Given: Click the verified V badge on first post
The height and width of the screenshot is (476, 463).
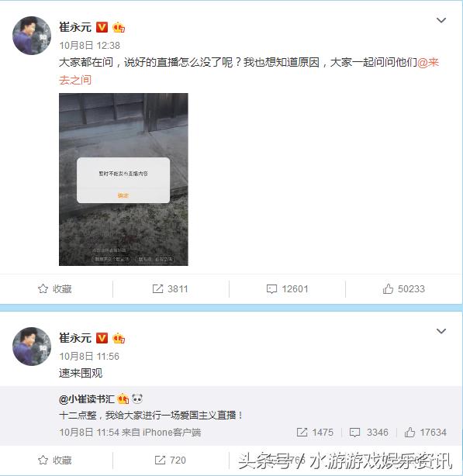Looking at the screenshot, I should 102,27.
